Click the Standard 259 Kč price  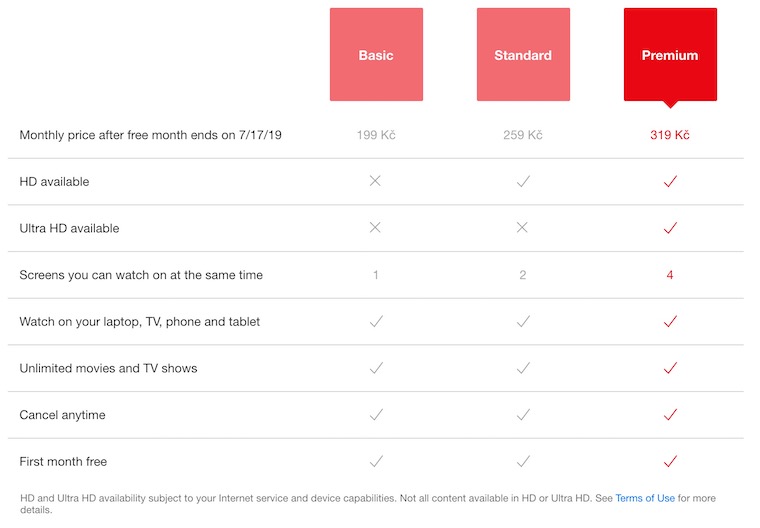click(523, 135)
